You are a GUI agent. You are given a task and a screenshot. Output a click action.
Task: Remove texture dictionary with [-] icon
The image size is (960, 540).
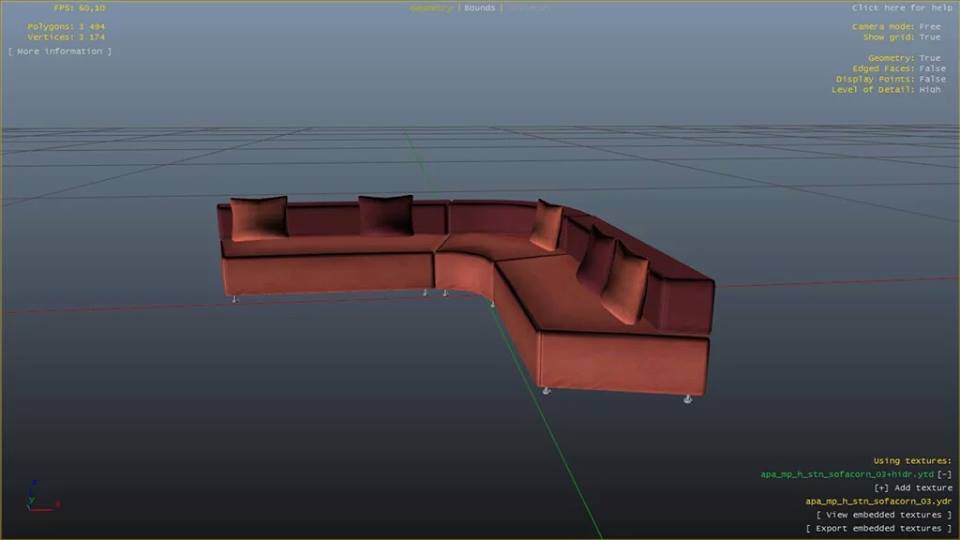pos(944,474)
